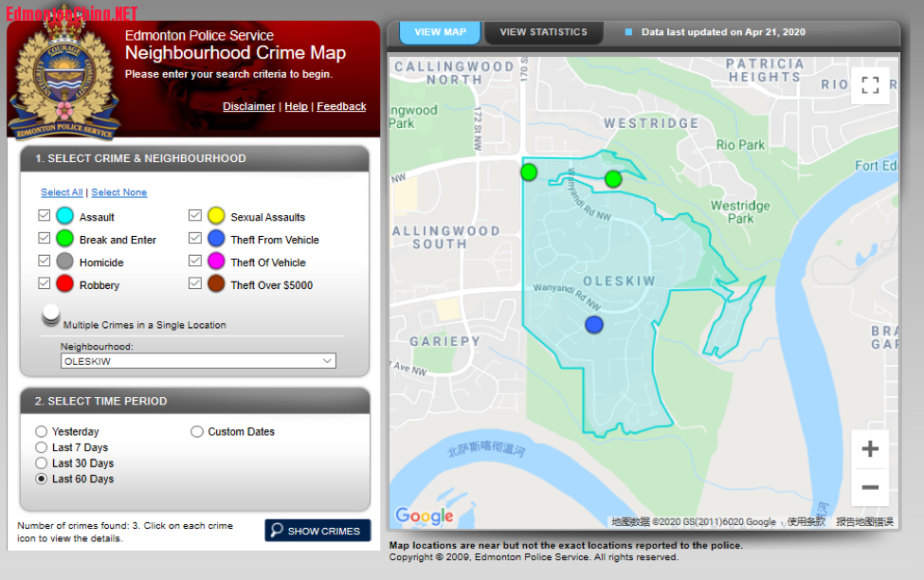Zoom out of the map
The image size is (924, 580).
point(870,488)
